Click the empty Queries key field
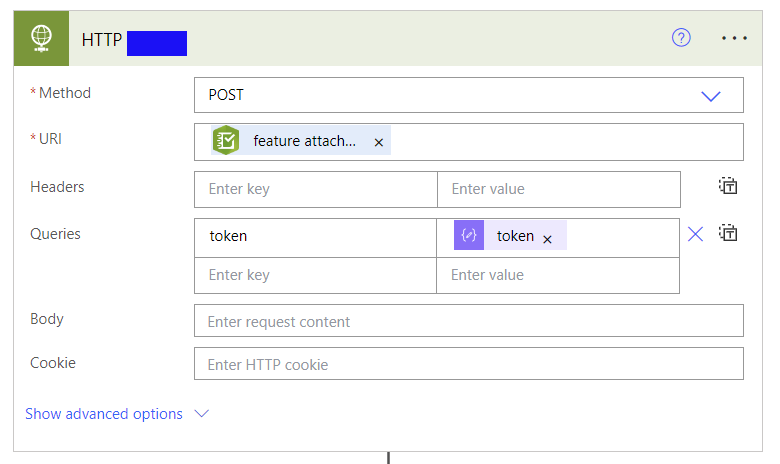 click(315, 275)
